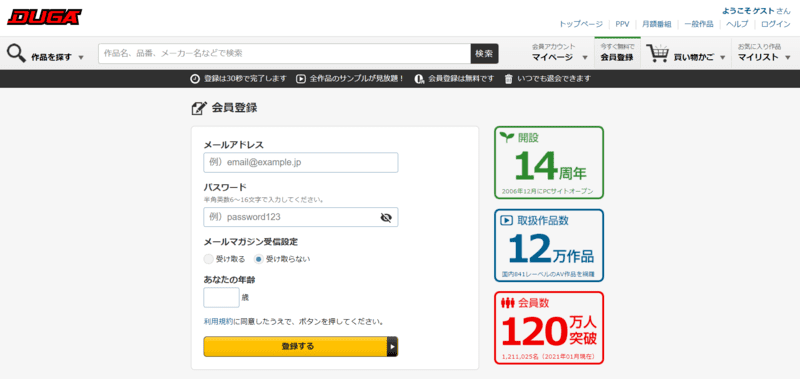Expand 作品を探す dropdown
Screen dimensions: 800x379
[x=81, y=58]
